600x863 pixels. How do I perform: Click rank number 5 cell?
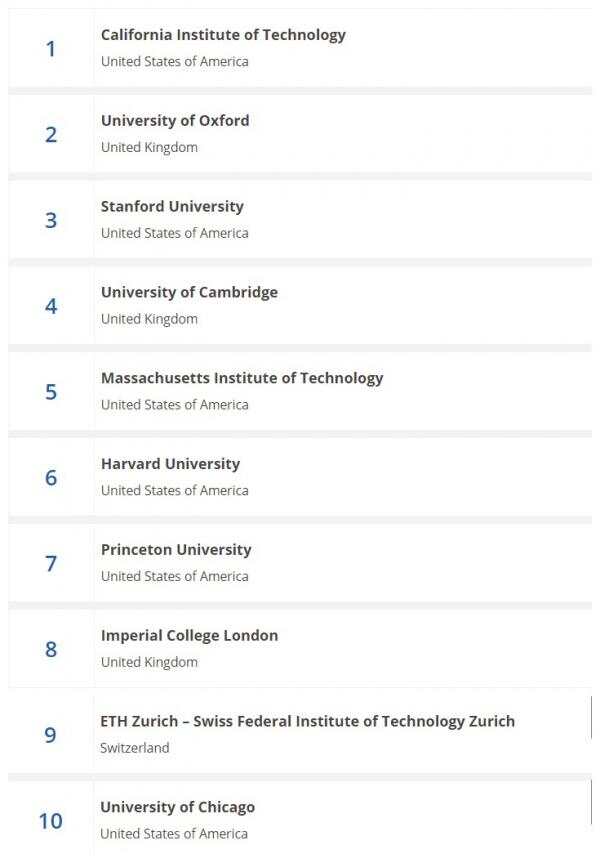pyautogui.click(x=51, y=392)
